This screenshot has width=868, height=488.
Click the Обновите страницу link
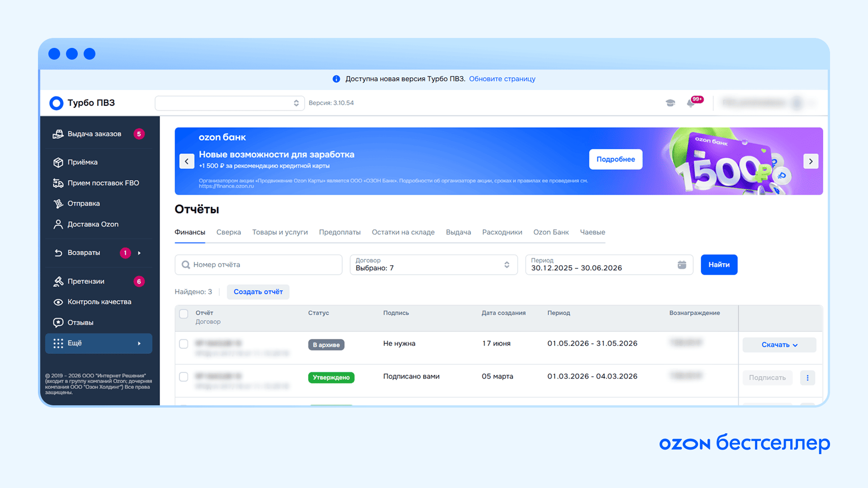pos(502,79)
